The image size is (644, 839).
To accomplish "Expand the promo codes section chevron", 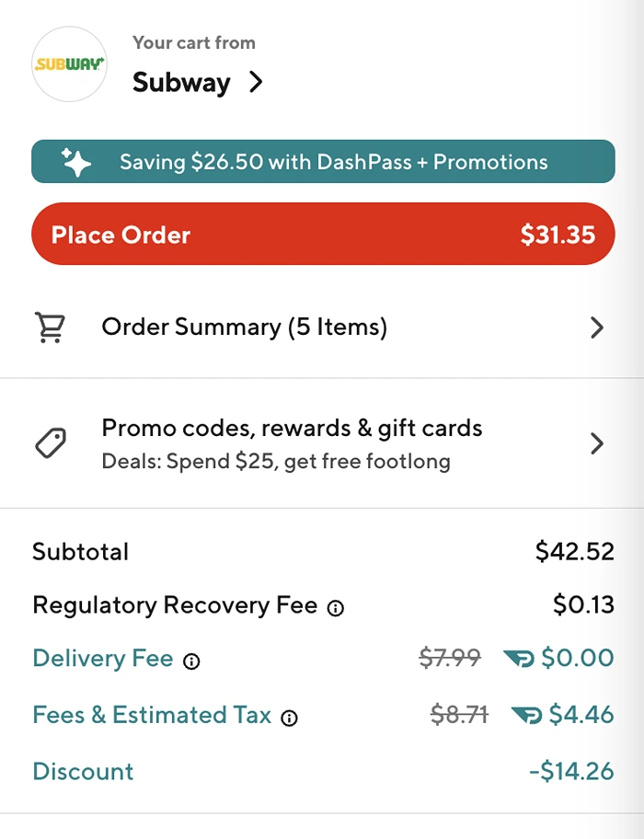I will pyautogui.click(x=596, y=442).
